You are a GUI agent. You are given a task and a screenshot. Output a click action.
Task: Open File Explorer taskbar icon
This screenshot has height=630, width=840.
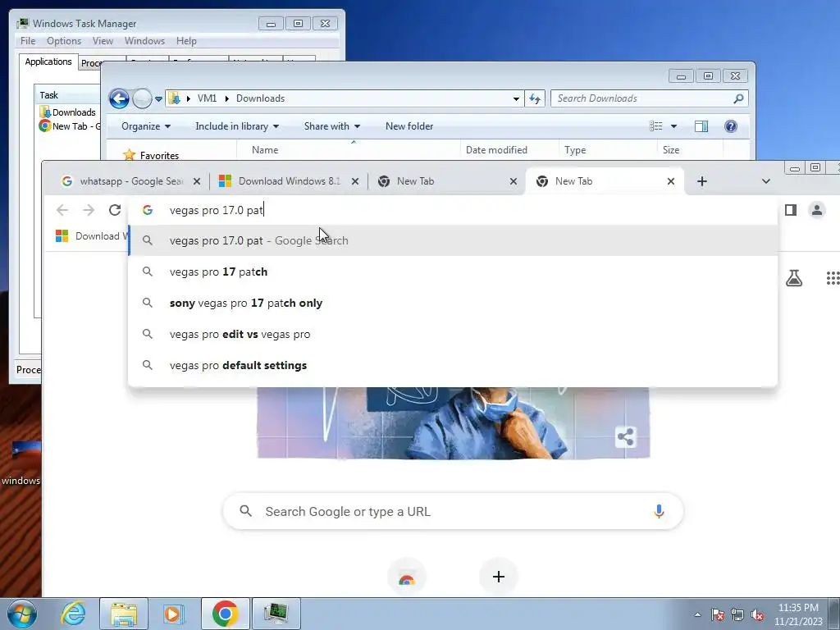124,614
